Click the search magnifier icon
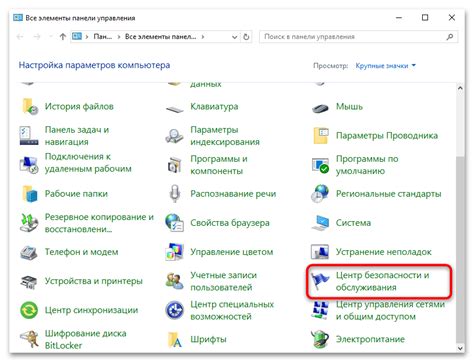 [x=450, y=37]
